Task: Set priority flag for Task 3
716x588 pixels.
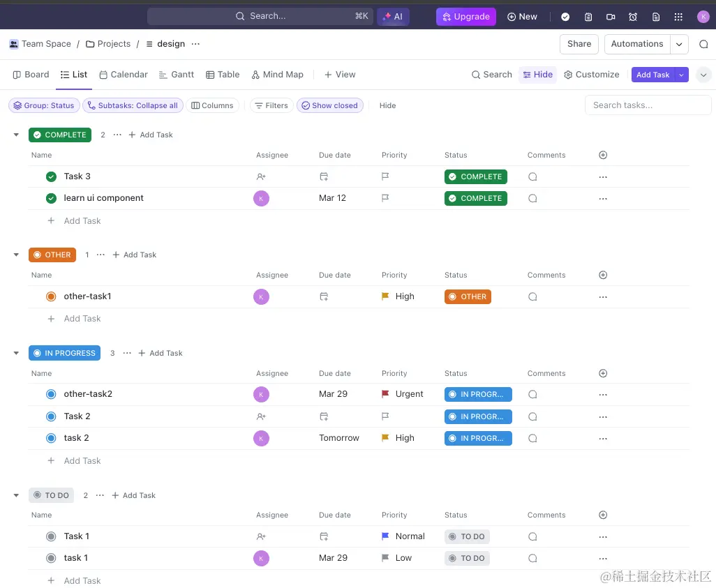Action: [x=385, y=176]
